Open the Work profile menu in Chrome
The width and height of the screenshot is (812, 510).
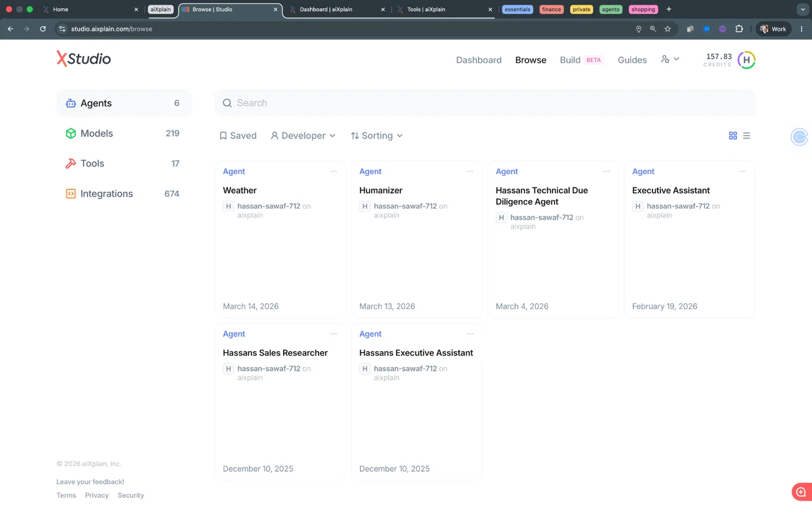(x=773, y=29)
